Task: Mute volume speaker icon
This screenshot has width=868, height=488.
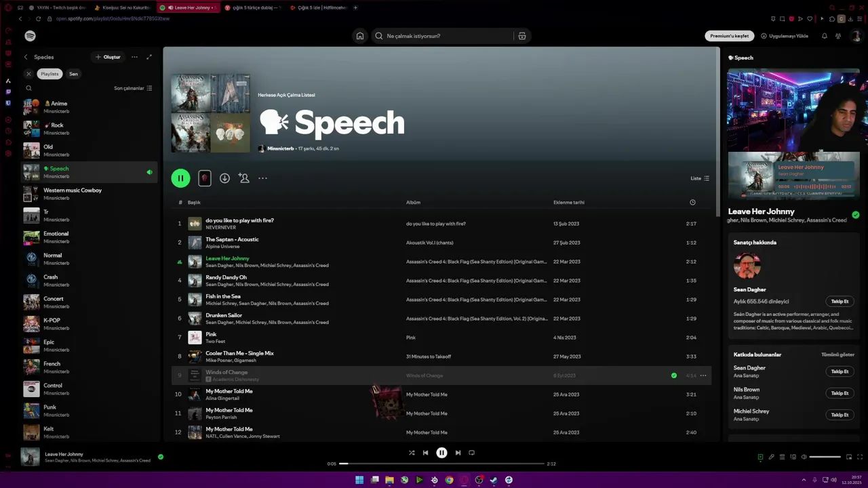Action: tap(804, 457)
